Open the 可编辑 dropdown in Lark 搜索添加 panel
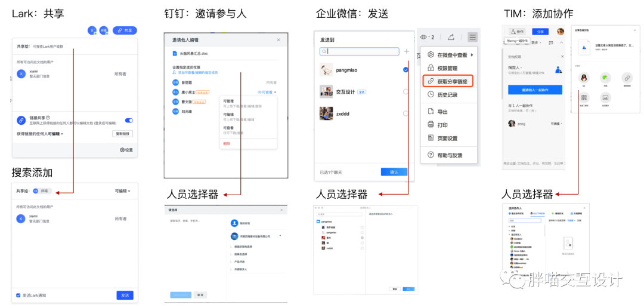The image size is (644, 308). (x=122, y=191)
